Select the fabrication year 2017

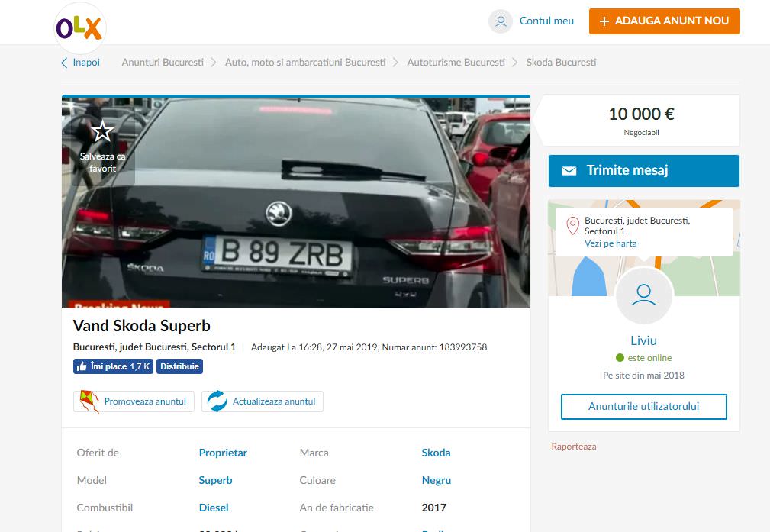(x=434, y=508)
